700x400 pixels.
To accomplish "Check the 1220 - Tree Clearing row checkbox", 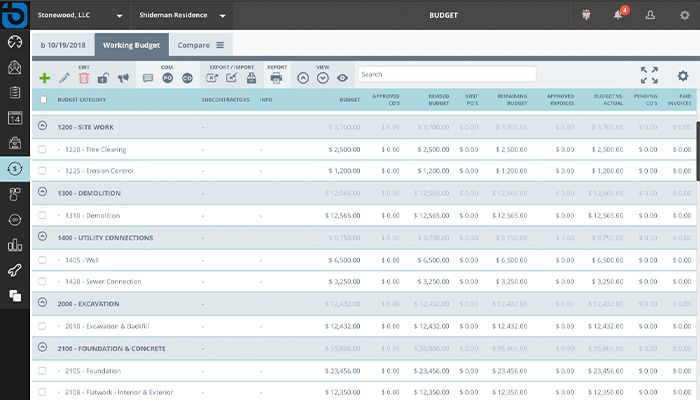I will (42, 149).
